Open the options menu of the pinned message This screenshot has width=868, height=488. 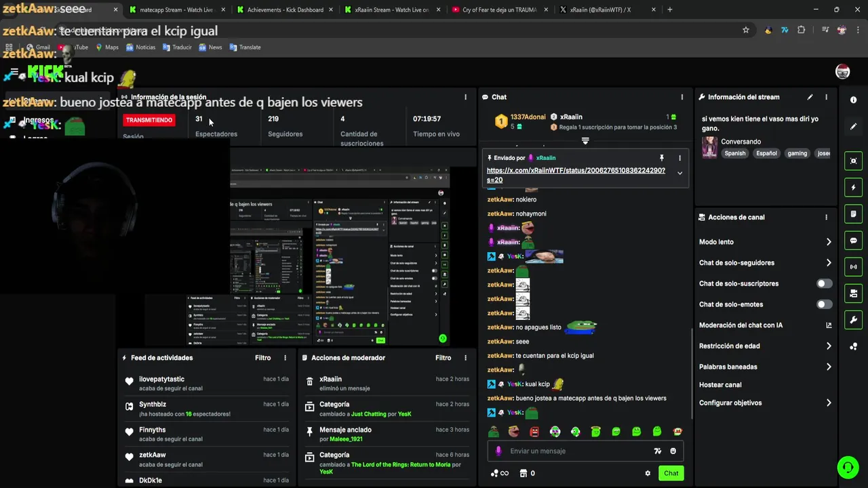[679, 158]
